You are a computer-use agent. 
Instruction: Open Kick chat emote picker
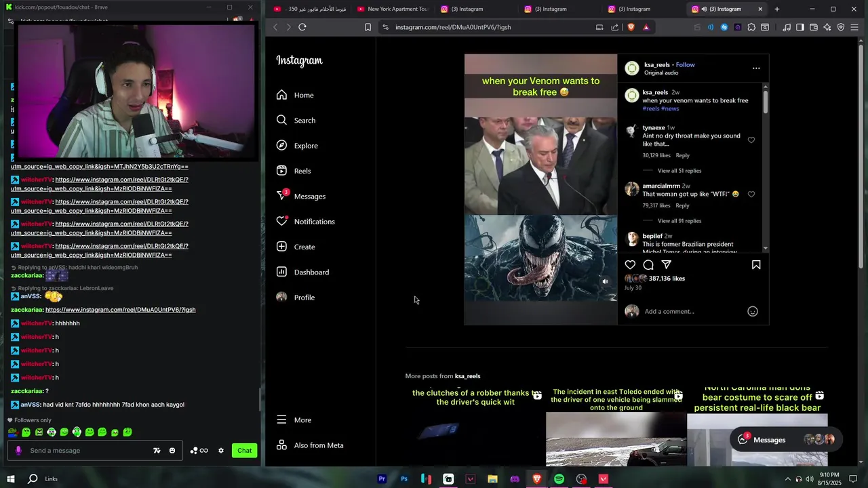[x=172, y=451]
